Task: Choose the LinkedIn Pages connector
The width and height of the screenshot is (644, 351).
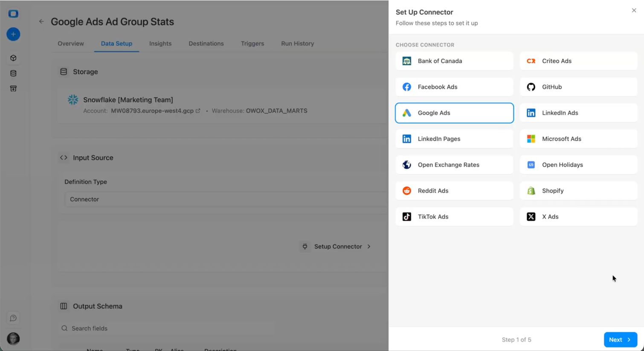Action: point(454,139)
